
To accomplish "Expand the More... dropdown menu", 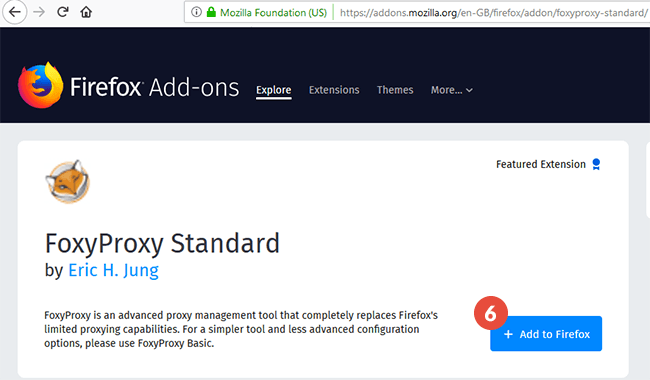I will click(x=451, y=90).
